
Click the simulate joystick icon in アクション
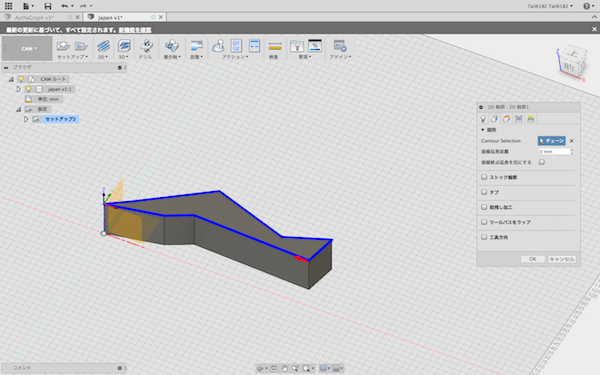point(218,46)
